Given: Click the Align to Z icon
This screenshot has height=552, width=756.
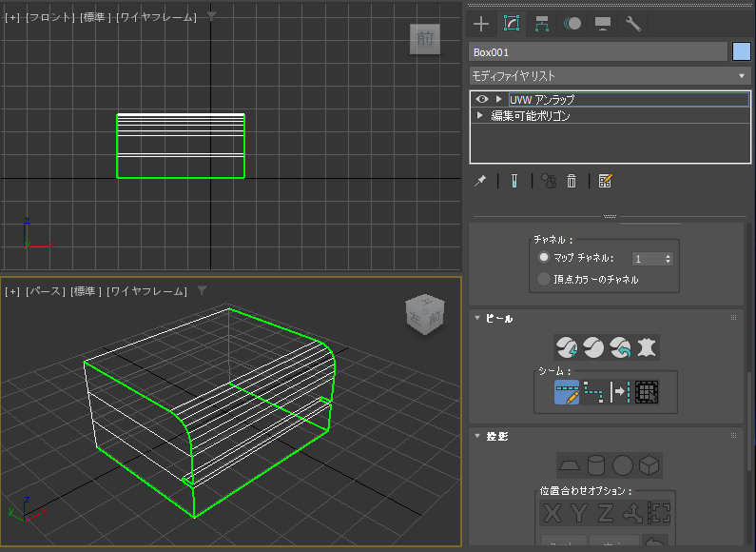Looking at the screenshot, I should [606, 512].
